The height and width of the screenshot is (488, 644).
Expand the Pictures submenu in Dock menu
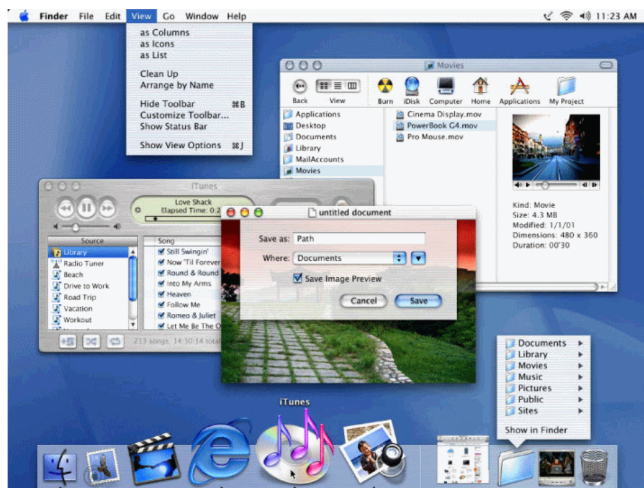[580, 388]
